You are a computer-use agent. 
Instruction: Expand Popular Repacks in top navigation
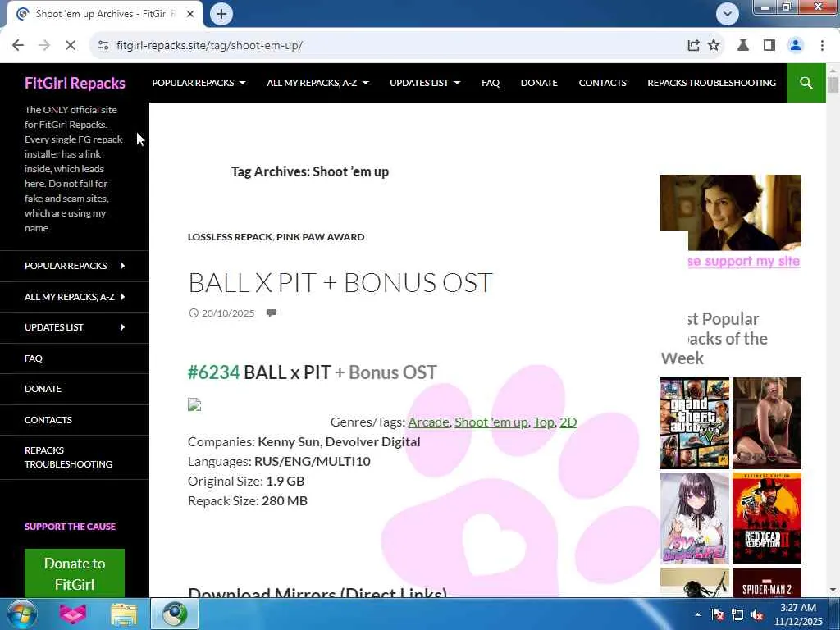coord(199,83)
